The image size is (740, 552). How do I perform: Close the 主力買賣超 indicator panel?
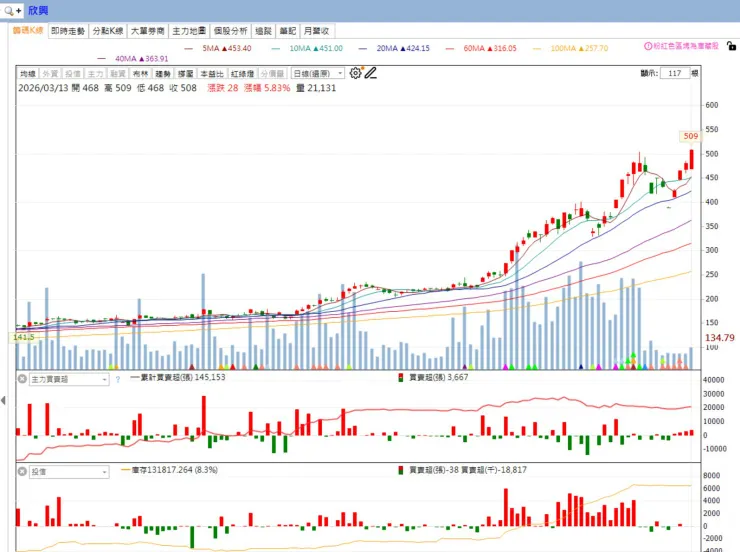[x=22, y=379]
